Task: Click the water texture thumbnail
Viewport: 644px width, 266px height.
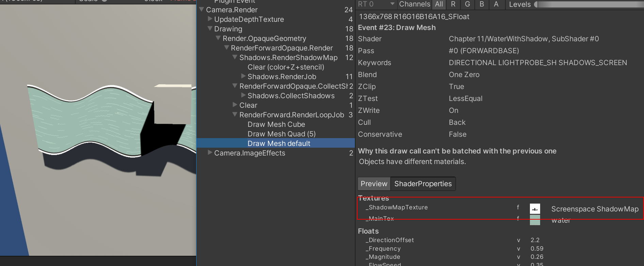Action: (535, 220)
